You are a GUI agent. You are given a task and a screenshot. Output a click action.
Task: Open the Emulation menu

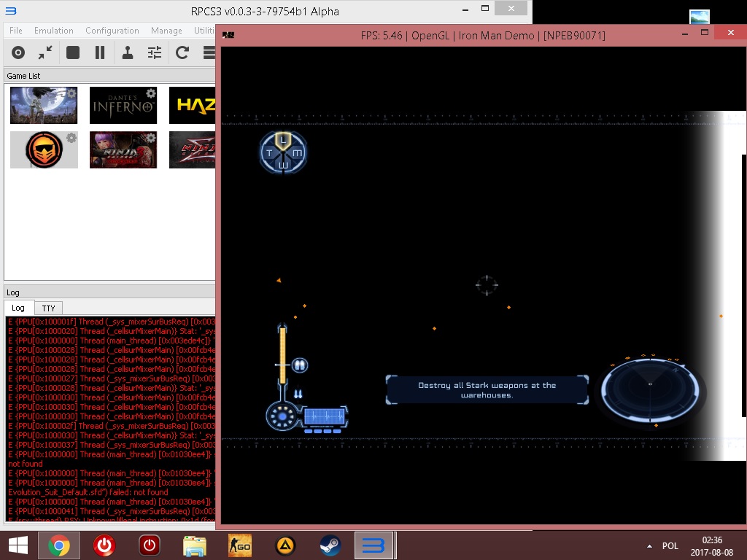click(54, 31)
